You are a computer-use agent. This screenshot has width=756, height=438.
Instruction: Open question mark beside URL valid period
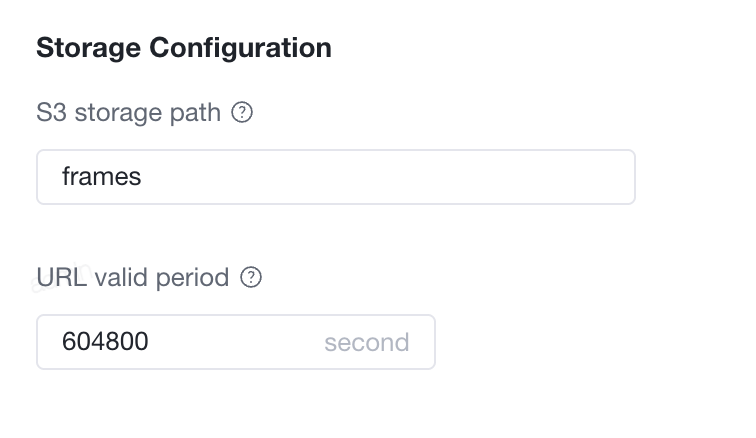pos(251,277)
